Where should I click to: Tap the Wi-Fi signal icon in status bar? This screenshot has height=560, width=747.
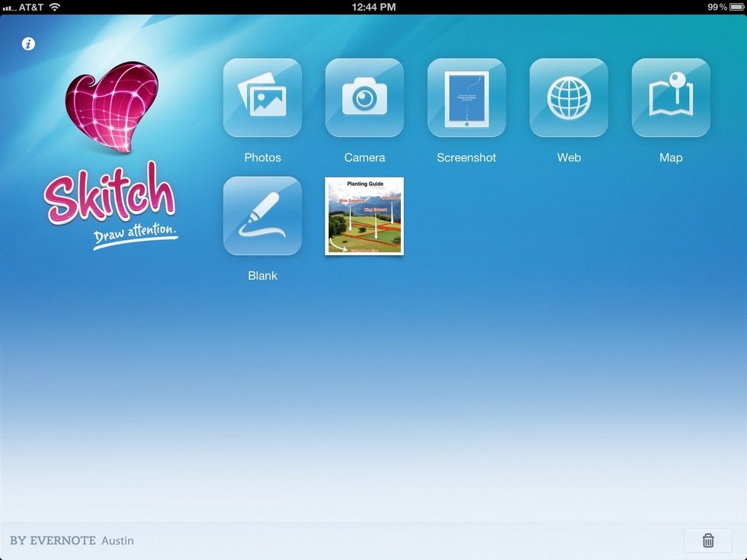pos(55,7)
